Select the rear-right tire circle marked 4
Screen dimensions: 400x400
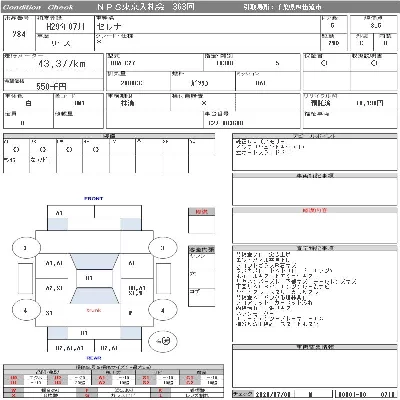pos(162,310)
